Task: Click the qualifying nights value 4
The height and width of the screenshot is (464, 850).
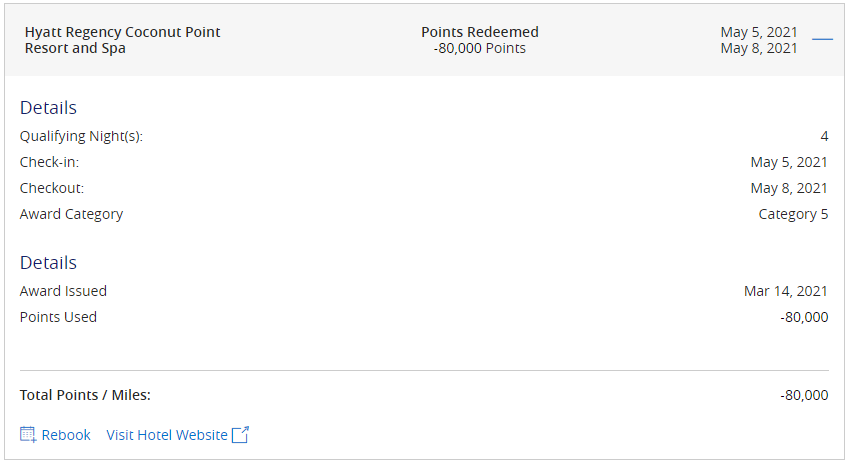Action: point(824,136)
